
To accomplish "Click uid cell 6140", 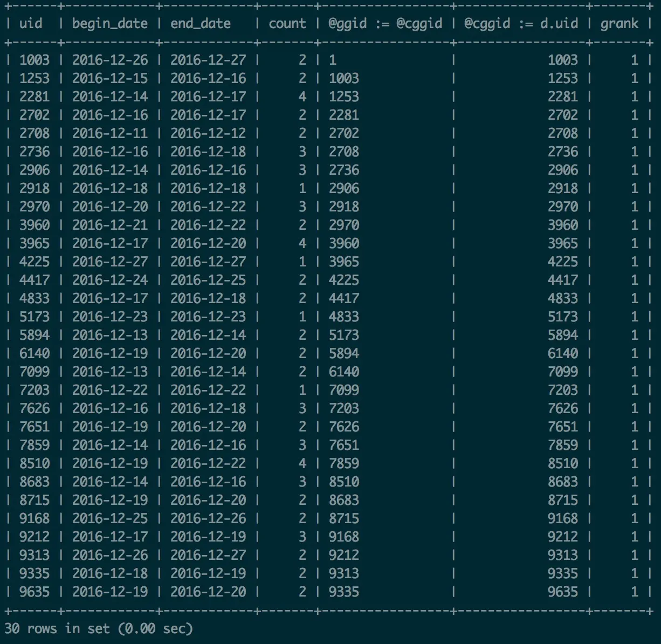I will click(35, 353).
